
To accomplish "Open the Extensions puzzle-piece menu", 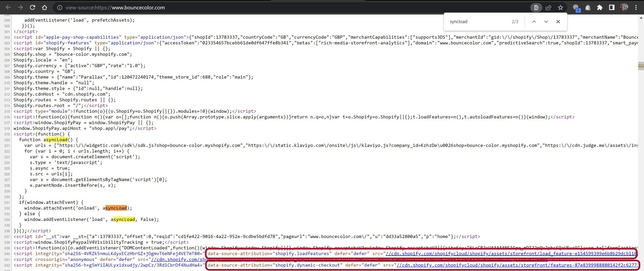I will 600,8.
